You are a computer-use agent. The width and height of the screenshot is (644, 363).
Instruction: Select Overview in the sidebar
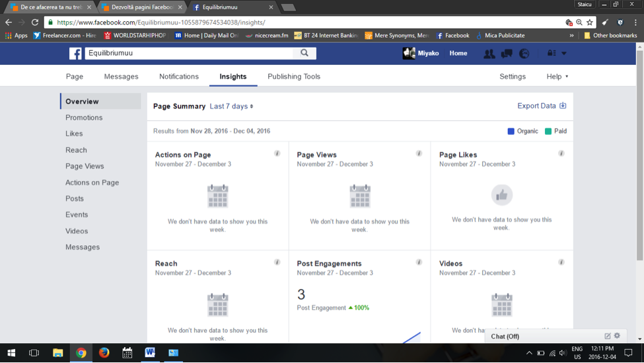coord(100,101)
